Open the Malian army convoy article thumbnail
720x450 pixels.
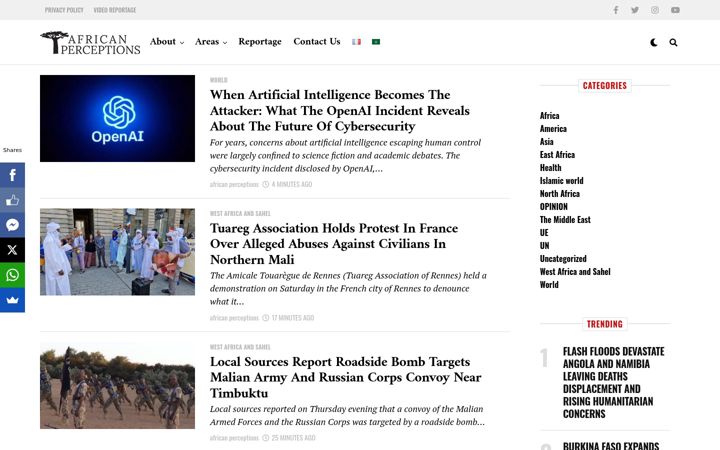click(117, 386)
